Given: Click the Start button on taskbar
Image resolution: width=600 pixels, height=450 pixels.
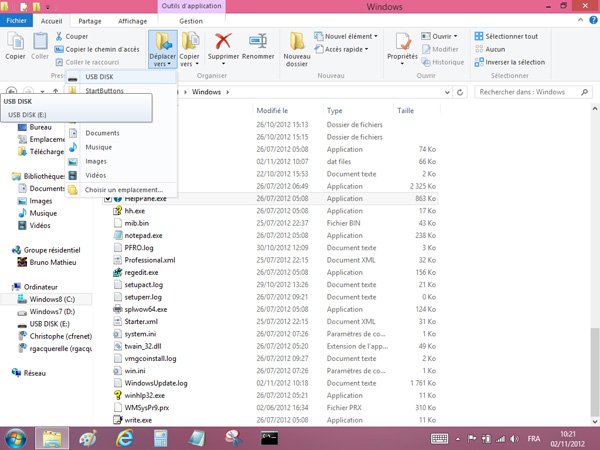Looking at the screenshot, I should [15, 439].
